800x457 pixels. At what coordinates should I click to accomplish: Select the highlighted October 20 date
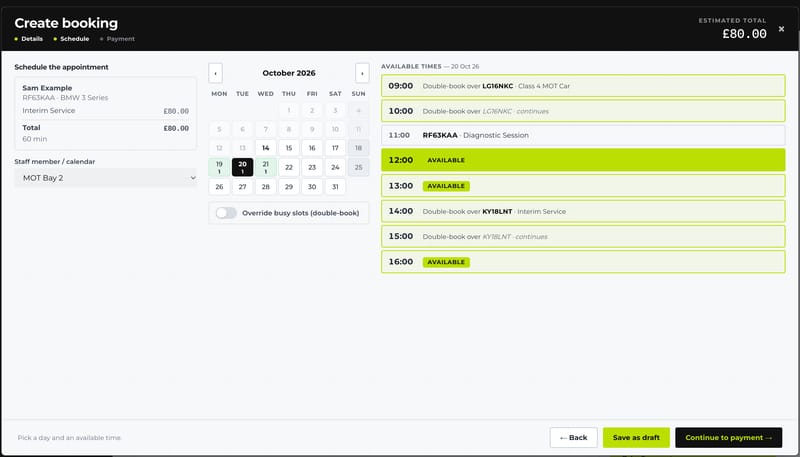click(242, 167)
